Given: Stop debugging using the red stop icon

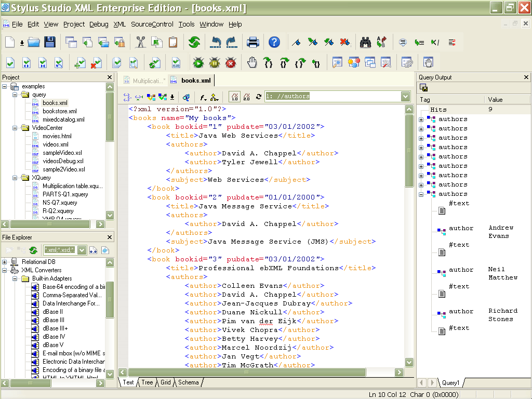Looking at the screenshot, I should click(230, 62).
